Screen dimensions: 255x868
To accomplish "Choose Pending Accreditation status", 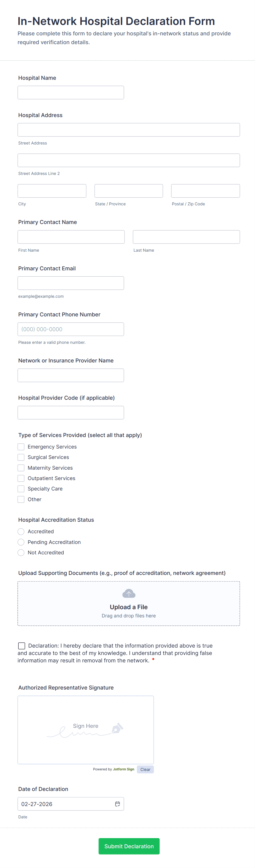I will pos(21,542).
